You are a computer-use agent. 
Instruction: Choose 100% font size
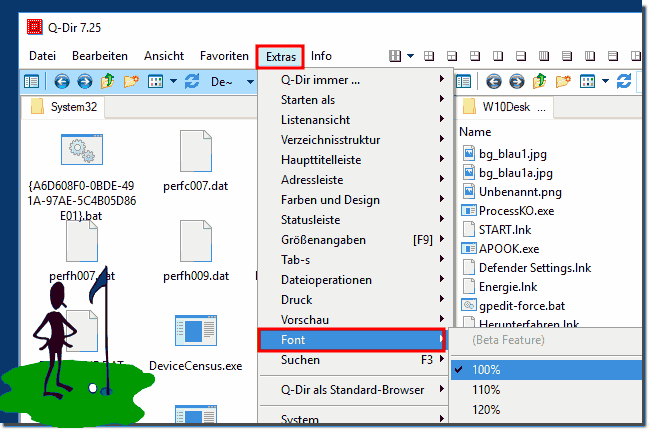[x=546, y=370]
